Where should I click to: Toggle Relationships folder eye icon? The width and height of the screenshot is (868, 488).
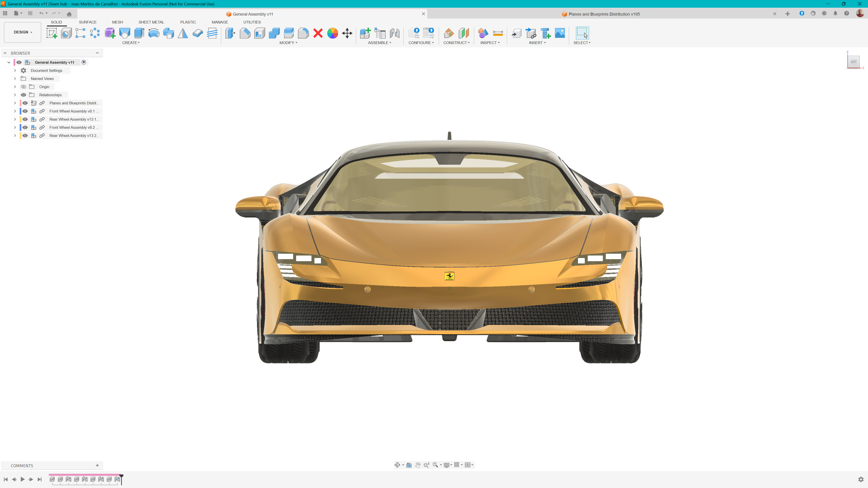[24, 95]
